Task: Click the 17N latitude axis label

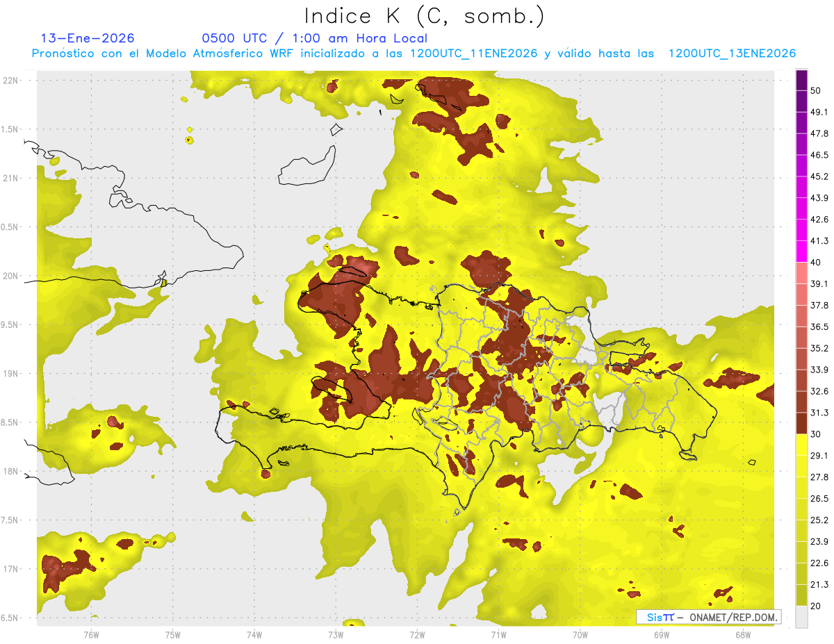Action: [10, 569]
